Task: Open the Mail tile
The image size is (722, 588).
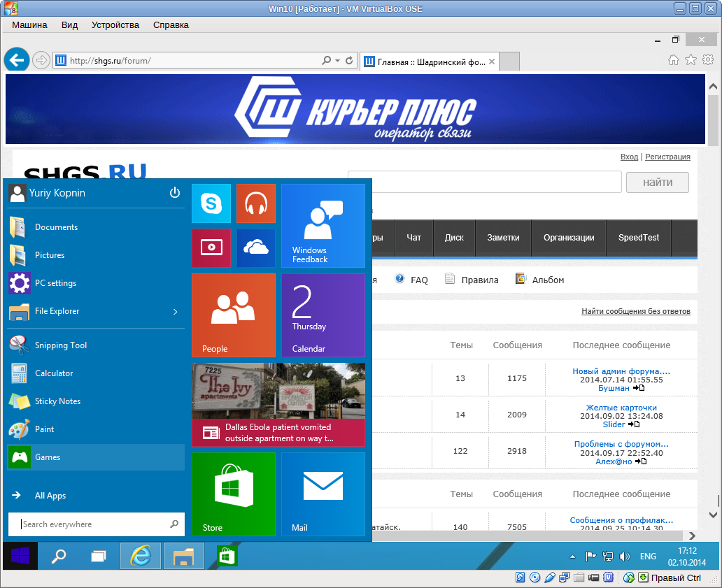Action: click(323, 494)
